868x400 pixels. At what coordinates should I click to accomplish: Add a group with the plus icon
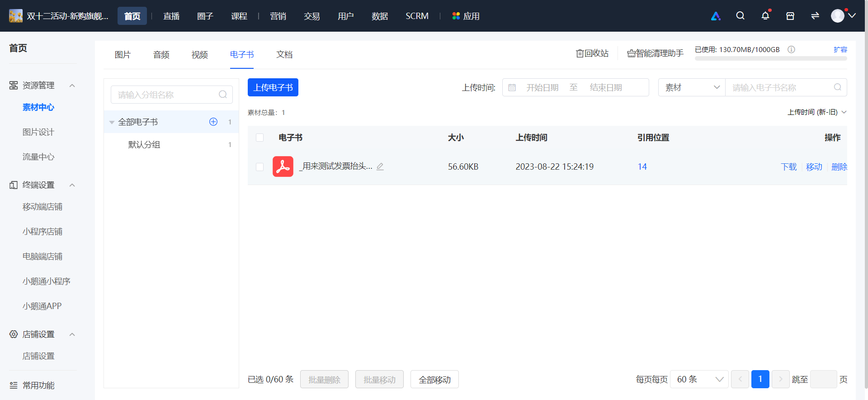click(x=213, y=122)
